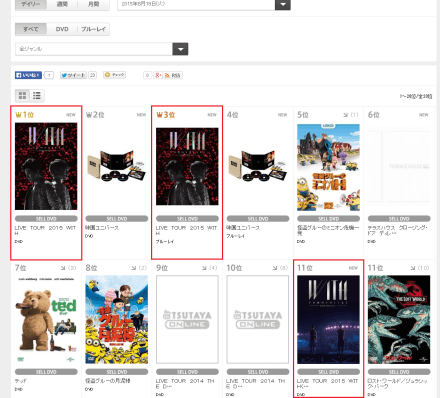Open rank 1 LIVE TOUR 2015 title link

click(x=46, y=230)
